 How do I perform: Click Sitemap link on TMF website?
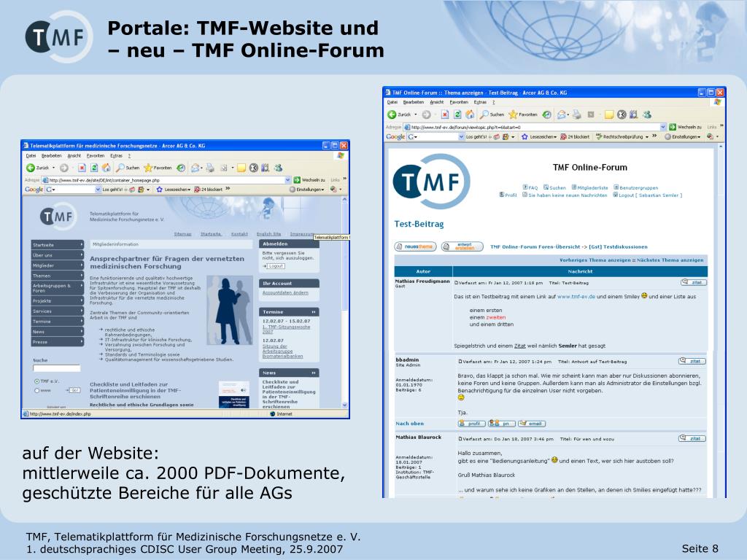182,234
